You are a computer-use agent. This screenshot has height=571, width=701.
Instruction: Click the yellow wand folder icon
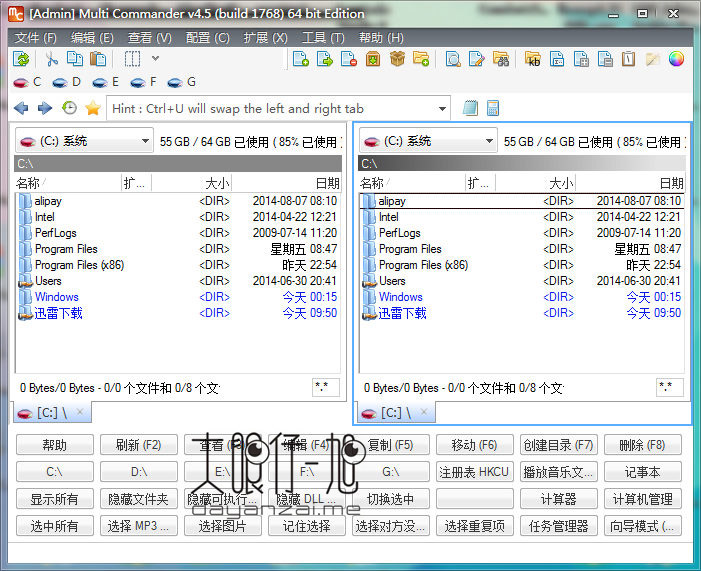tap(653, 59)
